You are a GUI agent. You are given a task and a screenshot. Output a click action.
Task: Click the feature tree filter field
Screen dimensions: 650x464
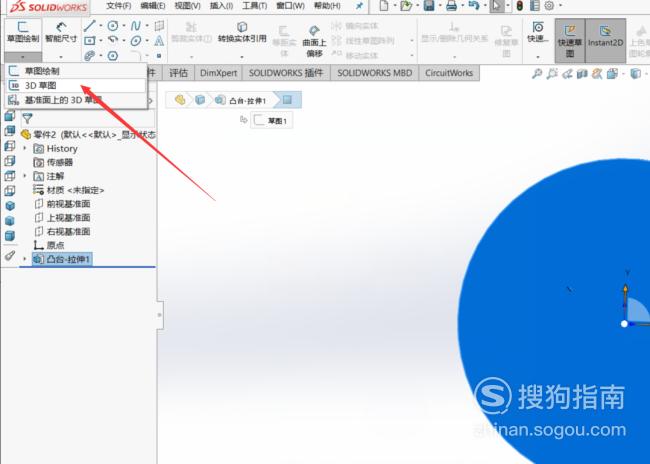tap(88, 119)
